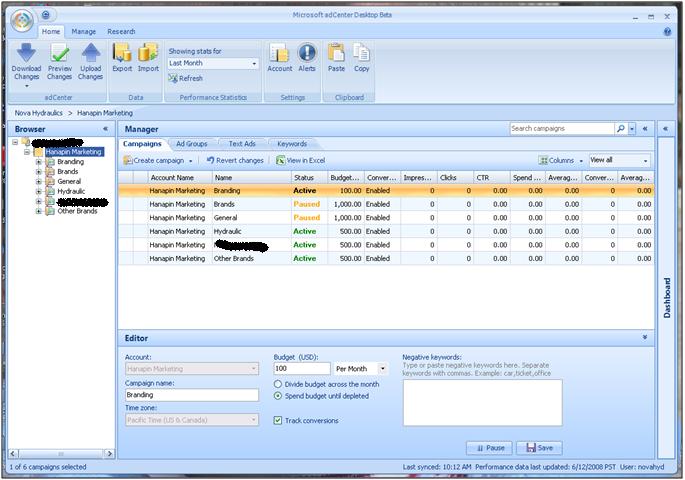685x480 pixels.
Task: Click Create campaign toolbar button
Action: tap(154, 160)
